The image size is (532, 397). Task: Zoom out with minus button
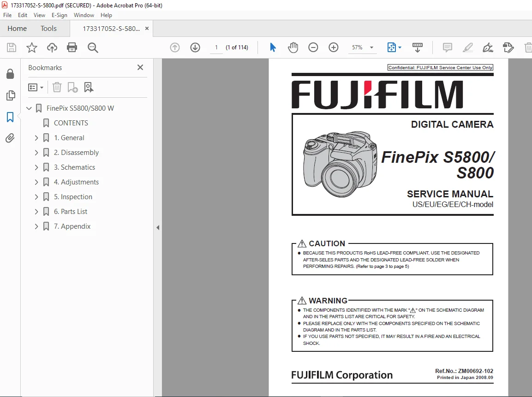point(313,47)
